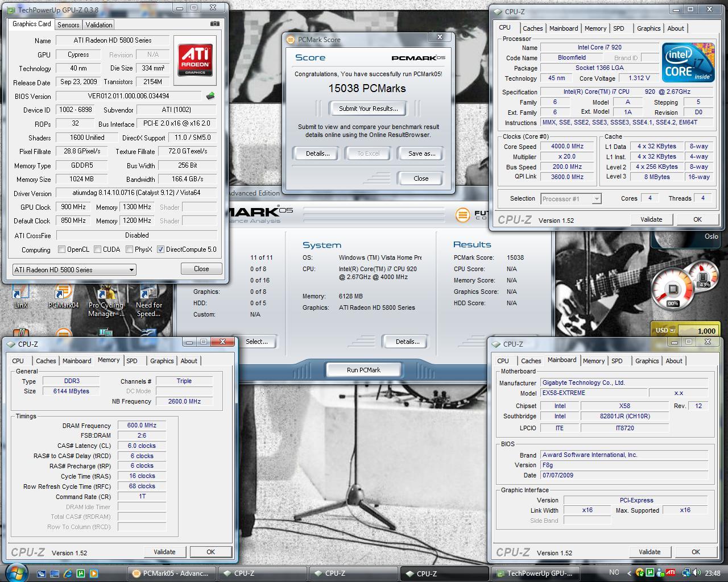728x582 pixels.
Task: Click the GPU Clock 900 MHz field
Action: coord(73,207)
